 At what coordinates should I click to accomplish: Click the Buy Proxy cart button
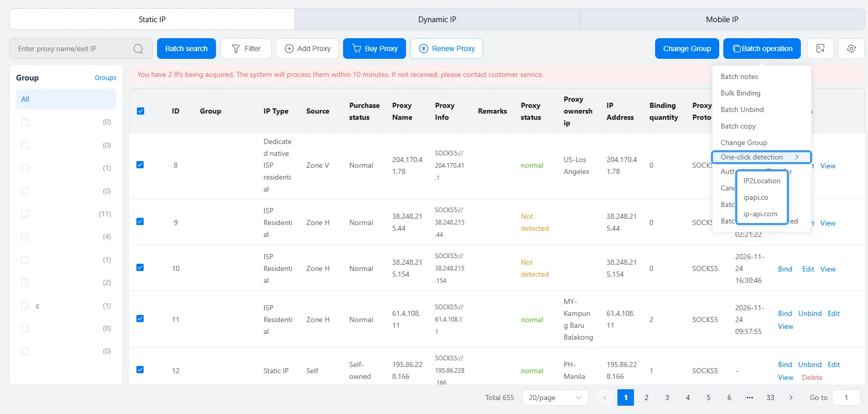tap(375, 49)
